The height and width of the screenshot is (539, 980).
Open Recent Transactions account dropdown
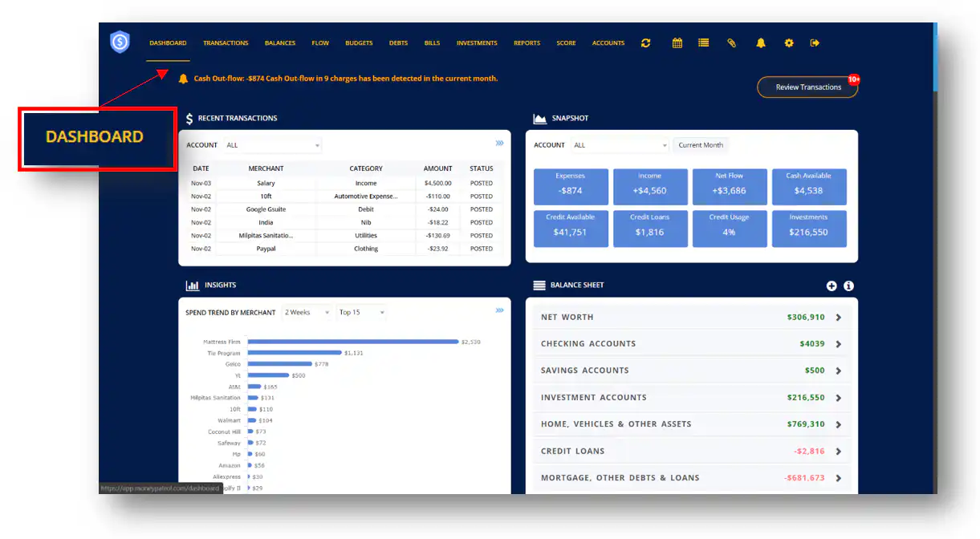pyautogui.click(x=272, y=145)
